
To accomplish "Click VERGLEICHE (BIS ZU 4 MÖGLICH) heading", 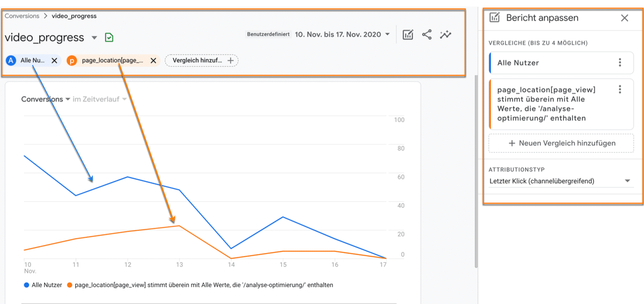I will (x=538, y=43).
